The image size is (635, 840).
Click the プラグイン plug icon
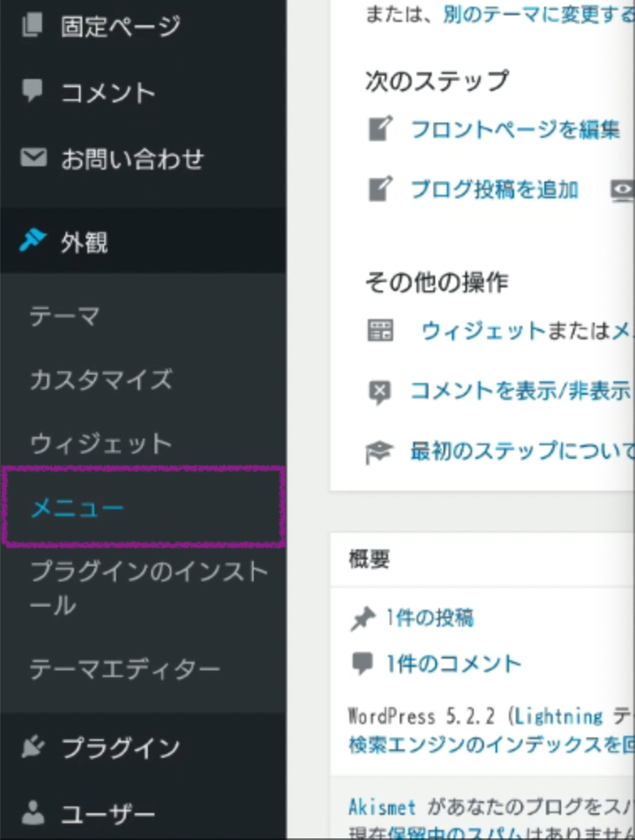(33, 747)
